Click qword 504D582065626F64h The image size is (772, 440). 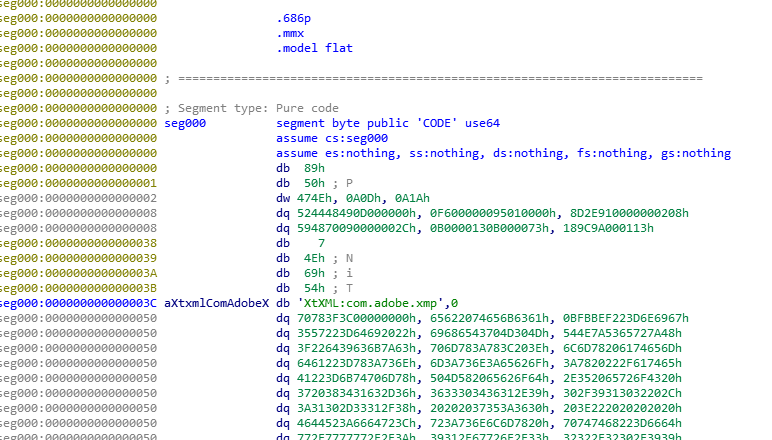pos(489,378)
